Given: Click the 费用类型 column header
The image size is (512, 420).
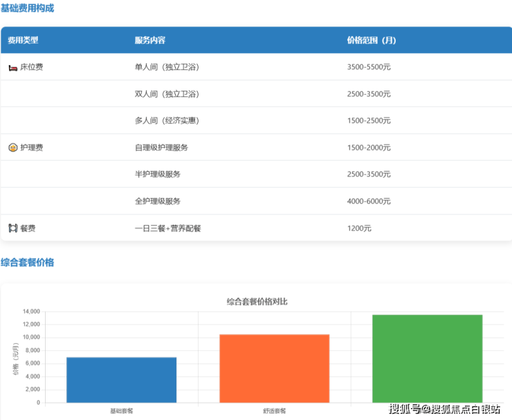Looking at the screenshot, I should (x=23, y=40).
